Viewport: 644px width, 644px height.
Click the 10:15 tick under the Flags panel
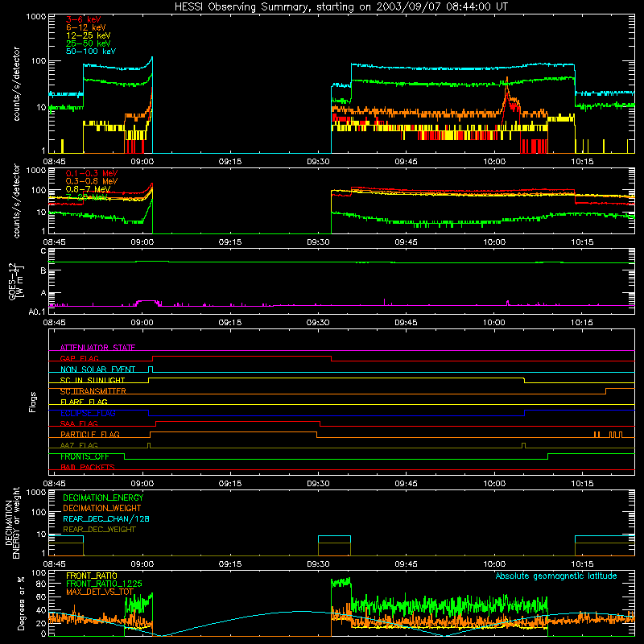coord(582,484)
